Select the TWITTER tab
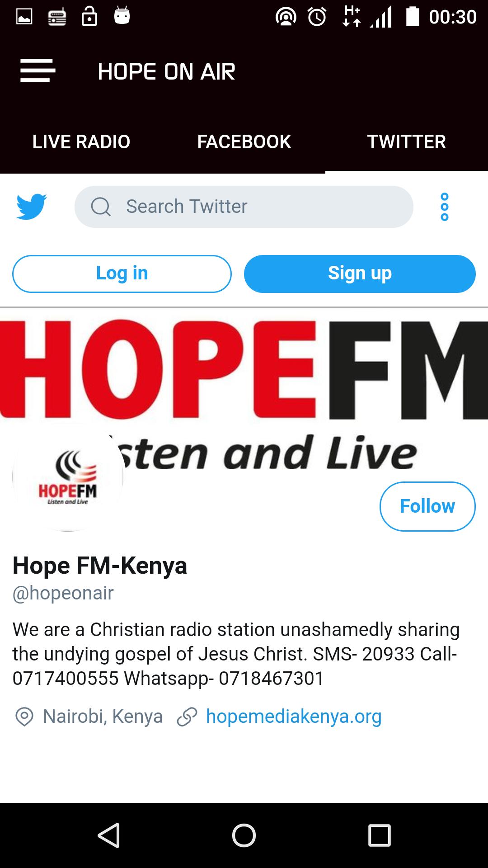 (x=407, y=142)
